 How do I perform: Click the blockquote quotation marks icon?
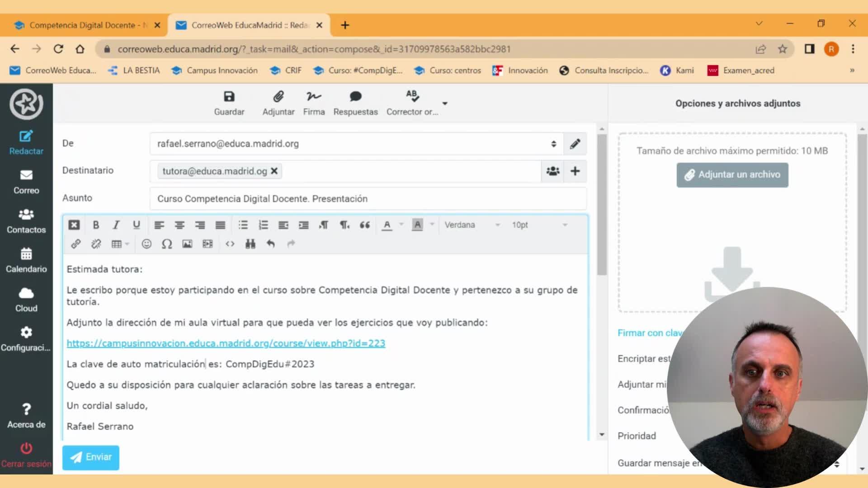[x=364, y=225]
